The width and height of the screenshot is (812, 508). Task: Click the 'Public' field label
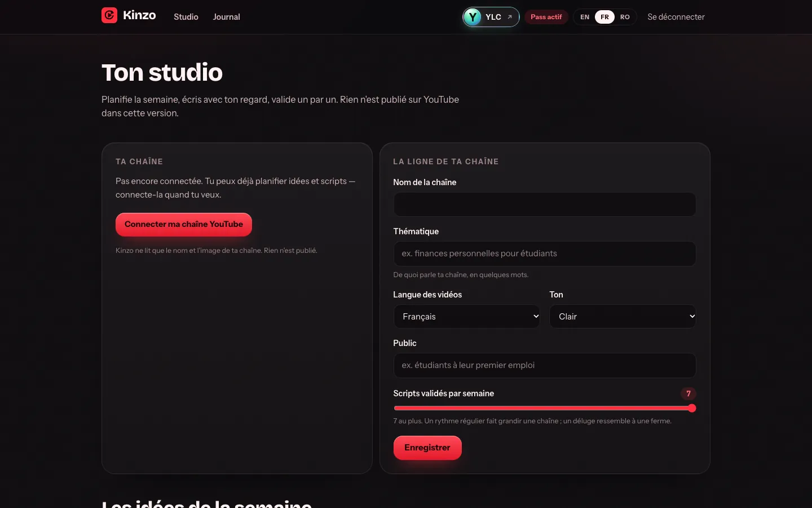tap(405, 343)
